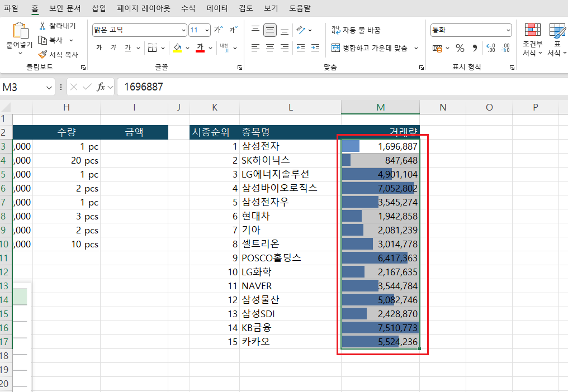Click Merge and Center (병합하고 가운데 맞춤)

pyautogui.click(x=370, y=48)
